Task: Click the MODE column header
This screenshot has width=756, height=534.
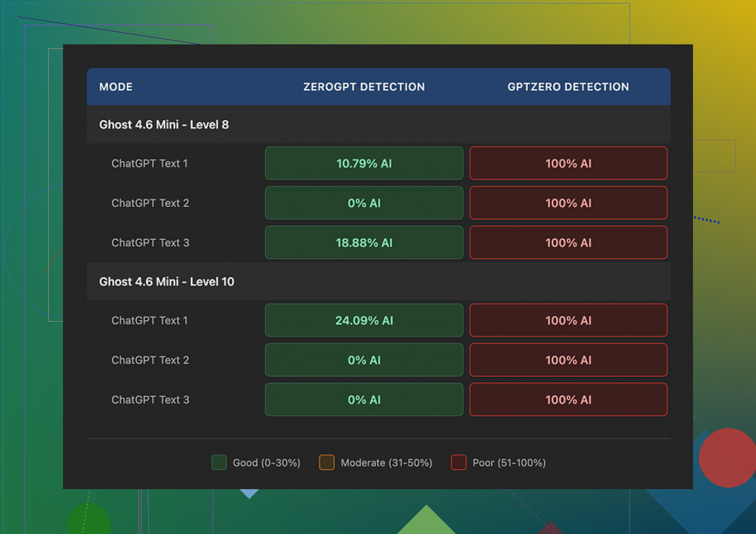Action: coord(116,87)
